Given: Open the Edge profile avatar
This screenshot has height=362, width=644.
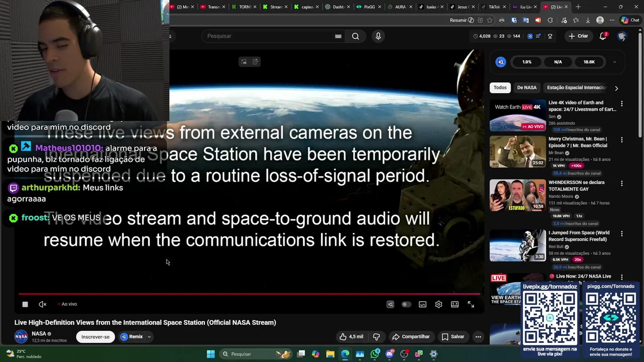Looking at the screenshot, I should coord(600,20).
